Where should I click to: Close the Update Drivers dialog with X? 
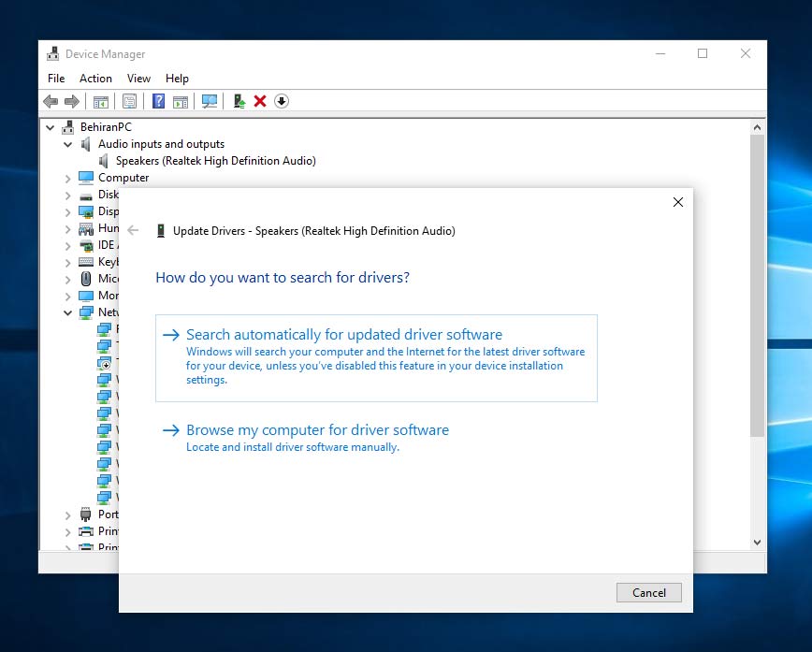[x=678, y=202]
